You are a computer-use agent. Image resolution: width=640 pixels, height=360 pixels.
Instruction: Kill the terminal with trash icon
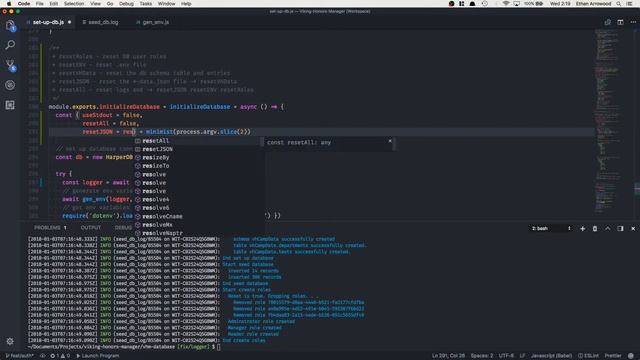tap(595, 229)
